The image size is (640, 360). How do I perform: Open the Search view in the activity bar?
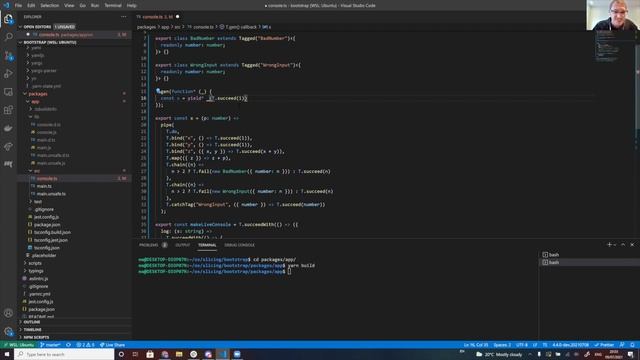point(8,37)
